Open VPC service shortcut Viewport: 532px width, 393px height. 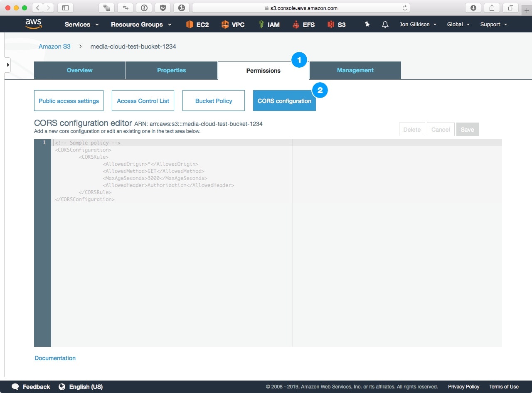(233, 25)
